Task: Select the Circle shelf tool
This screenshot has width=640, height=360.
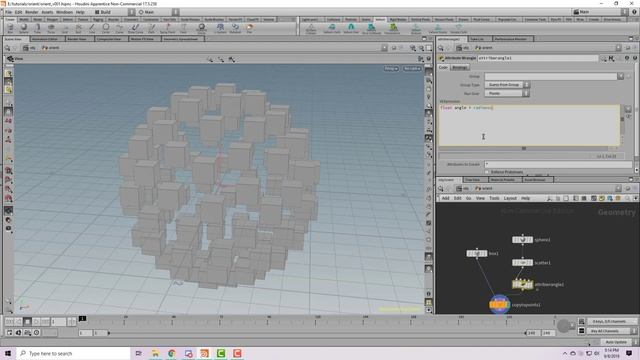Action: click(105, 28)
